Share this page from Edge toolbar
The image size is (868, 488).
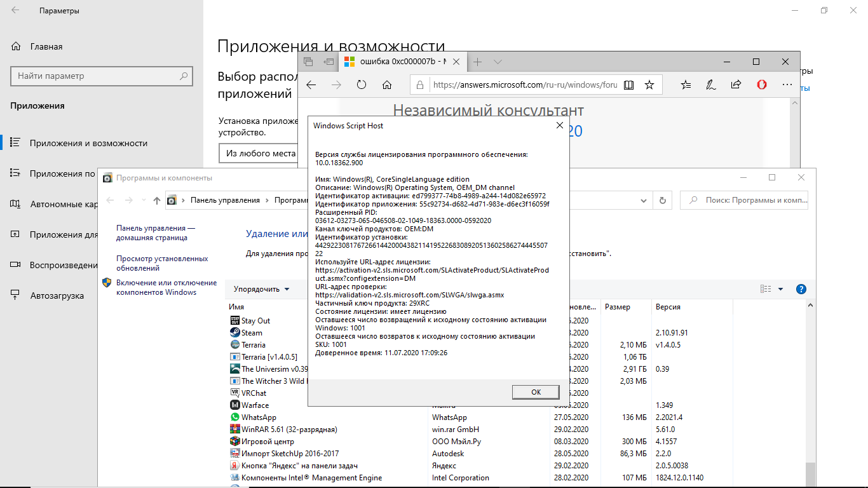(x=736, y=85)
